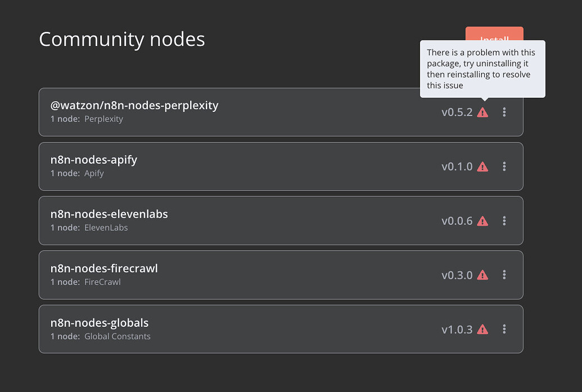Viewport: 582px width, 392px height.
Task: Click the Community nodes heading
Action: pyautogui.click(x=121, y=39)
